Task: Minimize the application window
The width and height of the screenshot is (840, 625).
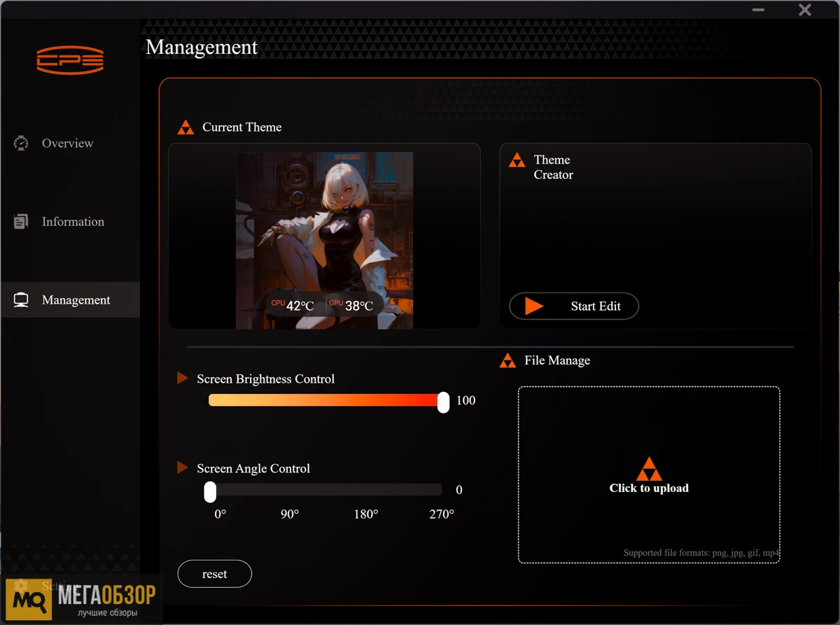Action: coord(758,10)
